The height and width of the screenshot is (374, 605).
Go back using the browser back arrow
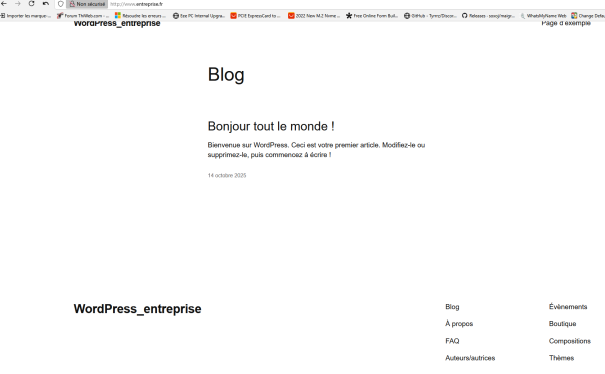[4, 3]
